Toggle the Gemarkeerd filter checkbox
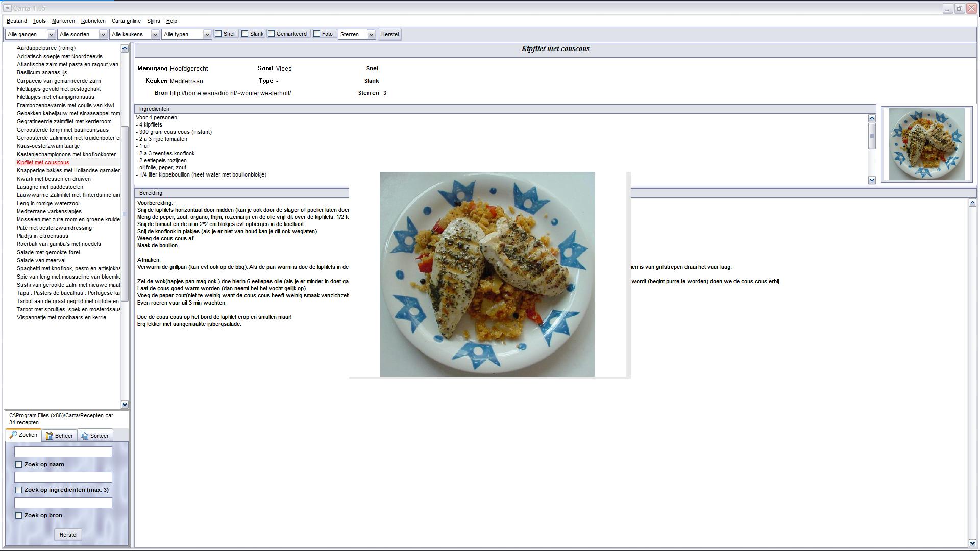Viewport: 980px width, 551px height. 272,34
